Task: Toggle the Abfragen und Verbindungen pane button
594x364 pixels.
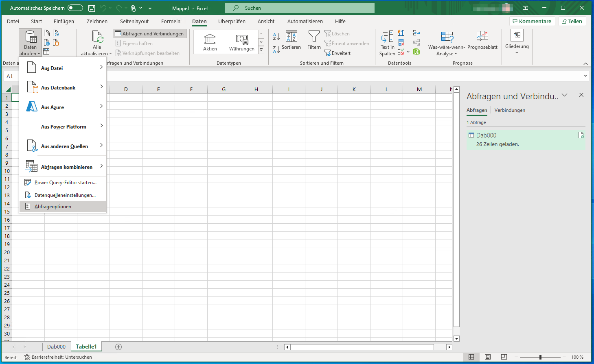Action: [150, 34]
